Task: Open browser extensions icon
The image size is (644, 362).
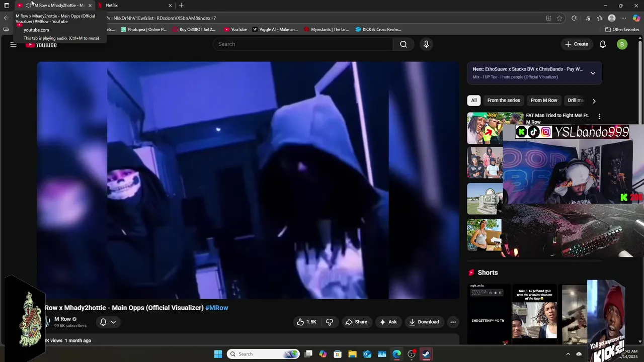Action: point(574,18)
